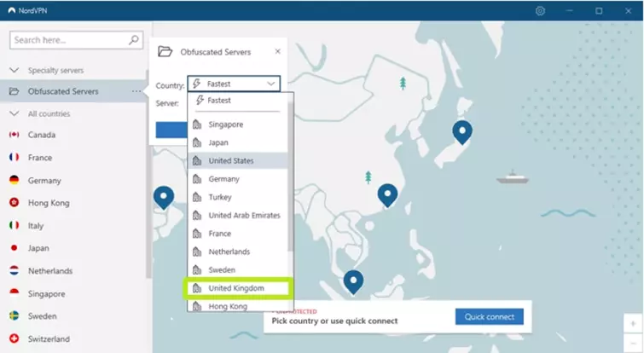Click the dropdown list scrollbar

point(290,176)
